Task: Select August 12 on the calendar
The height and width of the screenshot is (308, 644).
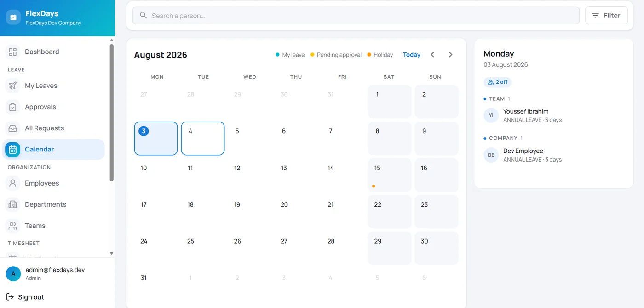Action: 250,175
